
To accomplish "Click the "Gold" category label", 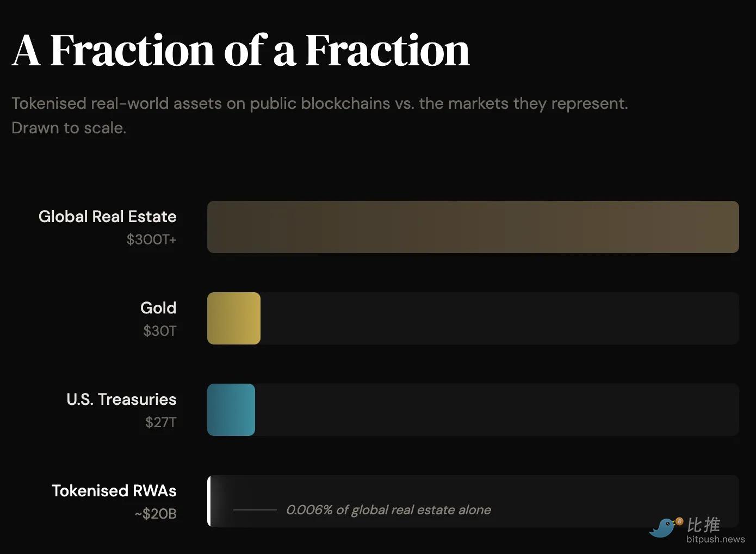I will click(x=158, y=308).
